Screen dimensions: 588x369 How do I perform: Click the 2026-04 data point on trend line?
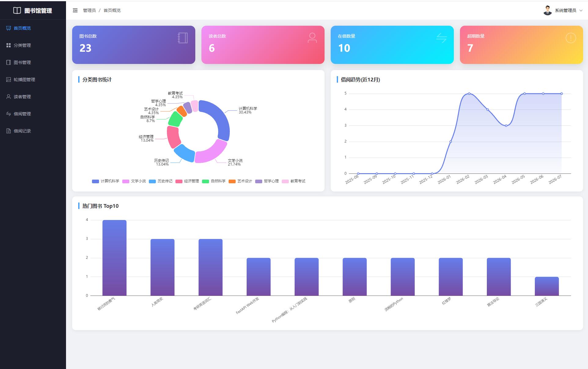[x=506, y=126]
